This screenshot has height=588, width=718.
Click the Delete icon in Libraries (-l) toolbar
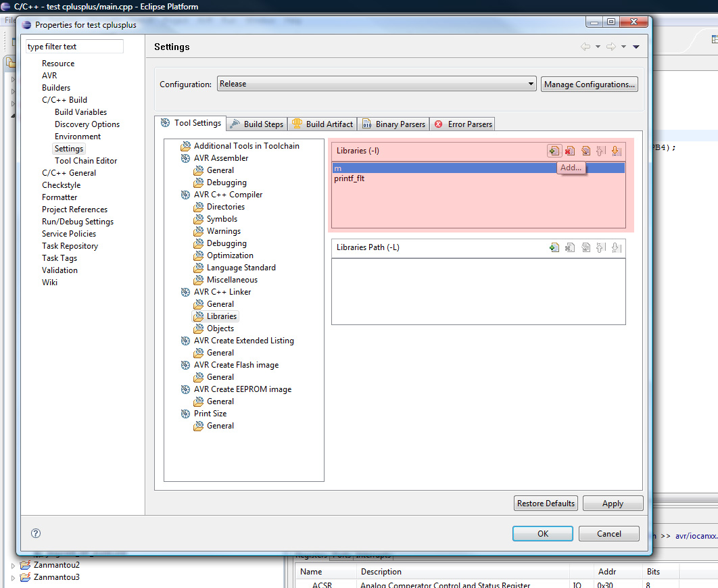[570, 151]
